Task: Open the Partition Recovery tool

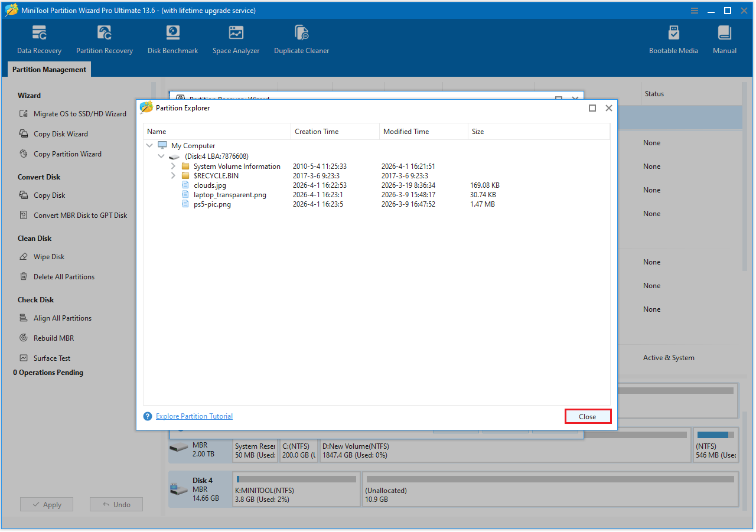Action: (105, 38)
